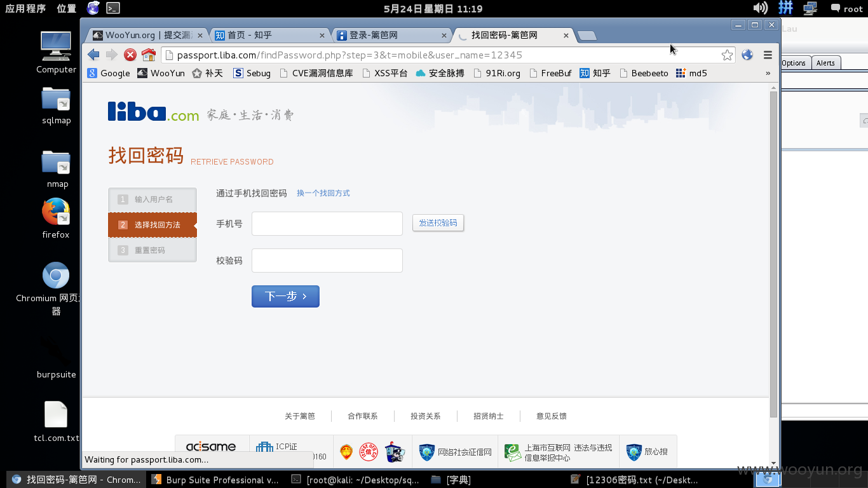Open the FreeBuf bookmark

[550, 73]
